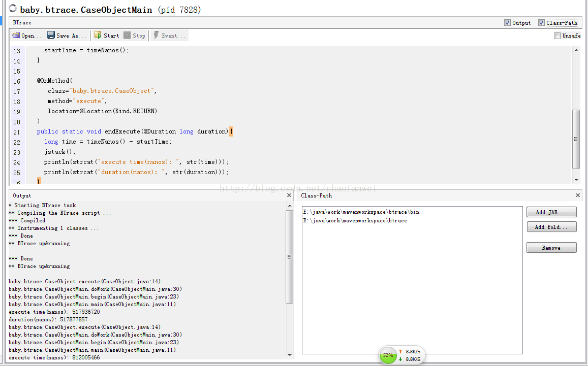Enable the Unsafe checkbox
588x366 pixels.
(558, 36)
